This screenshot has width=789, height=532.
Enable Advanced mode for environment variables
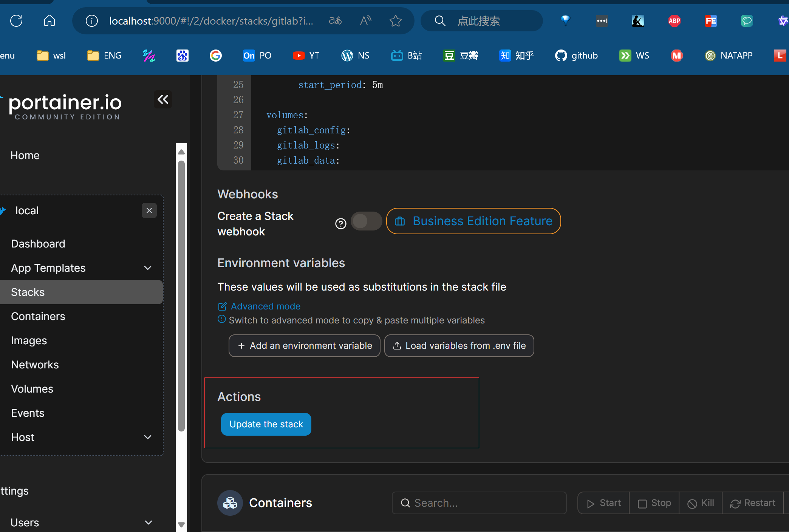265,306
